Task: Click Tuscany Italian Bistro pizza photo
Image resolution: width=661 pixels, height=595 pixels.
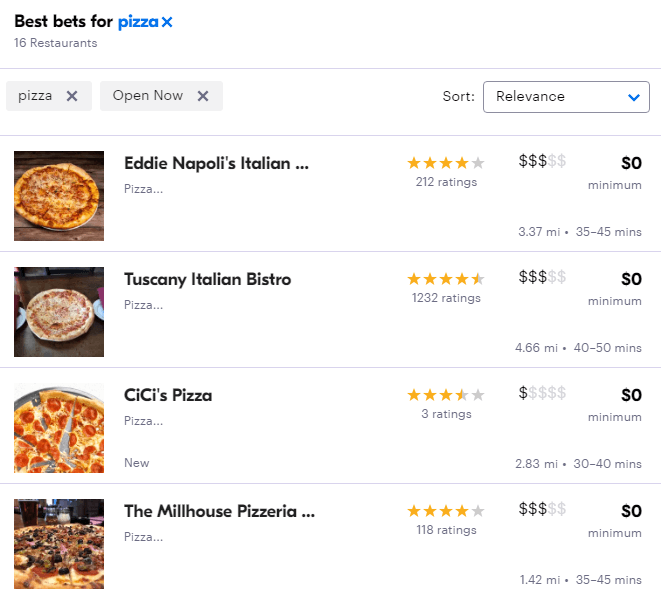Action: coord(59,312)
